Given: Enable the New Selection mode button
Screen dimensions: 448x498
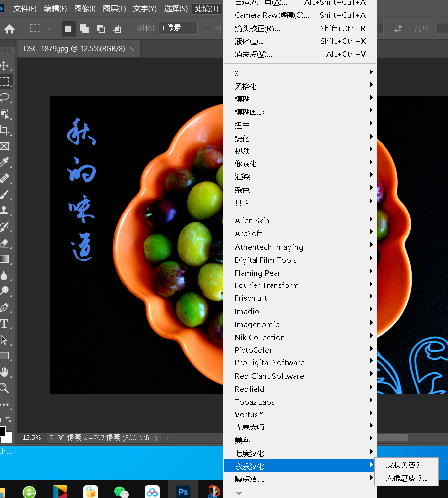Looking at the screenshot, I should pos(68,29).
